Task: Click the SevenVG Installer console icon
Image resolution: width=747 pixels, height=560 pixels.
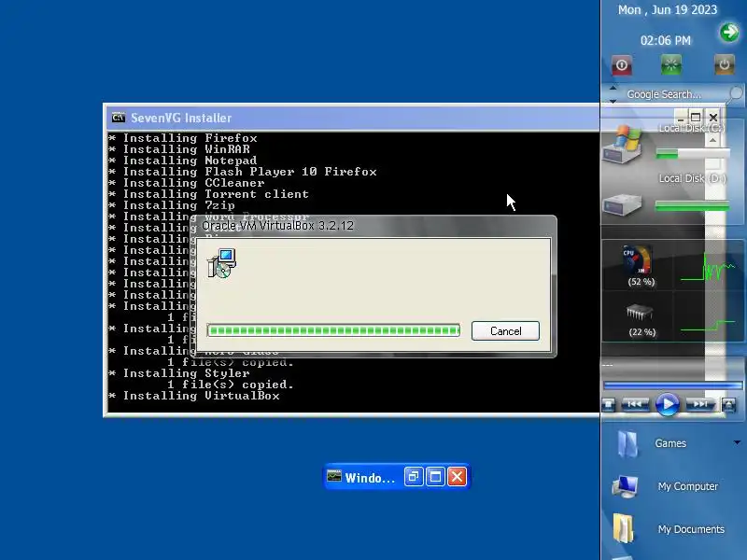Action: tap(119, 118)
